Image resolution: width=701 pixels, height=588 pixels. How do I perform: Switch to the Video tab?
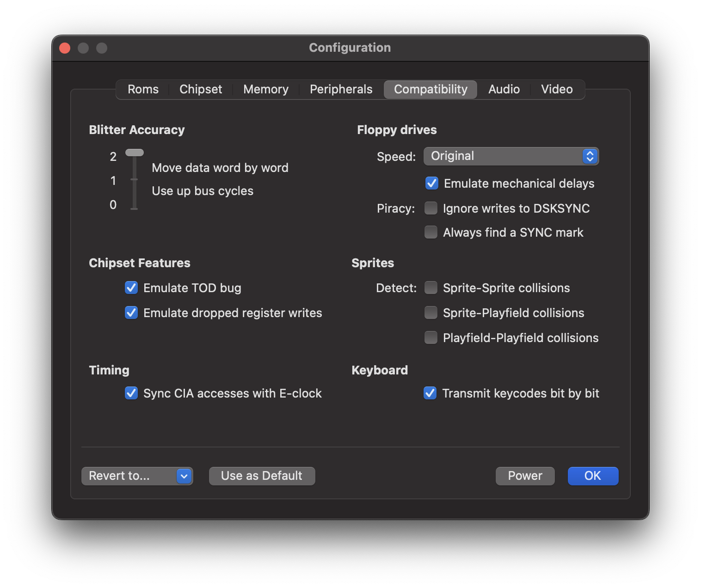pos(557,89)
